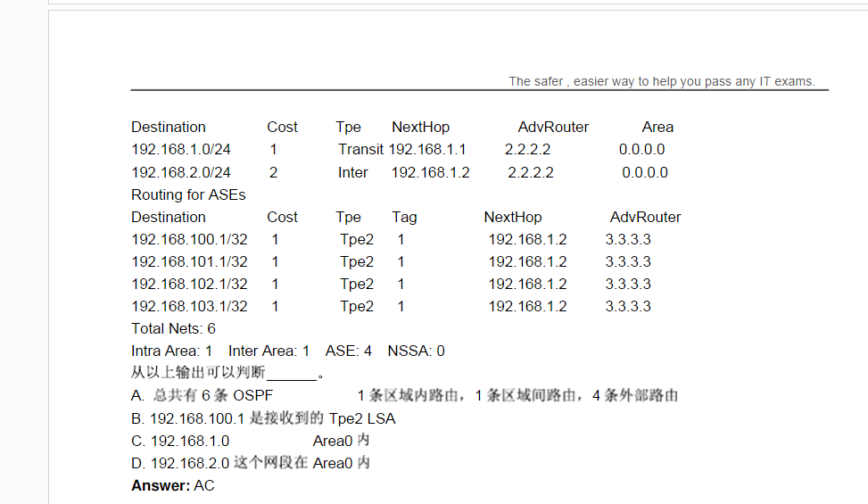Select the 192.168.102.1/32 route entry
Viewport: 868px width, 504px height.
click(189, 284)
